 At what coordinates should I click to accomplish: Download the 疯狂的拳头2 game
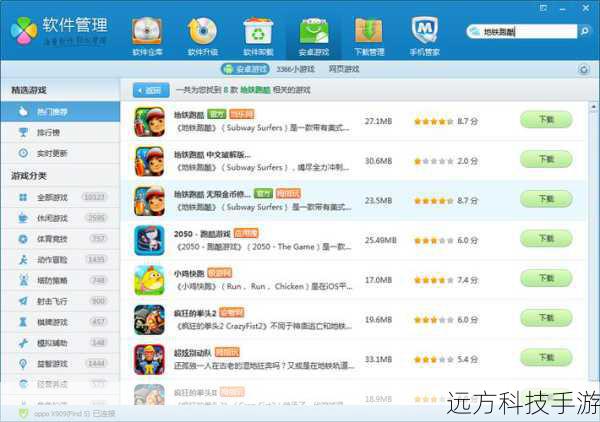point(546,318)
